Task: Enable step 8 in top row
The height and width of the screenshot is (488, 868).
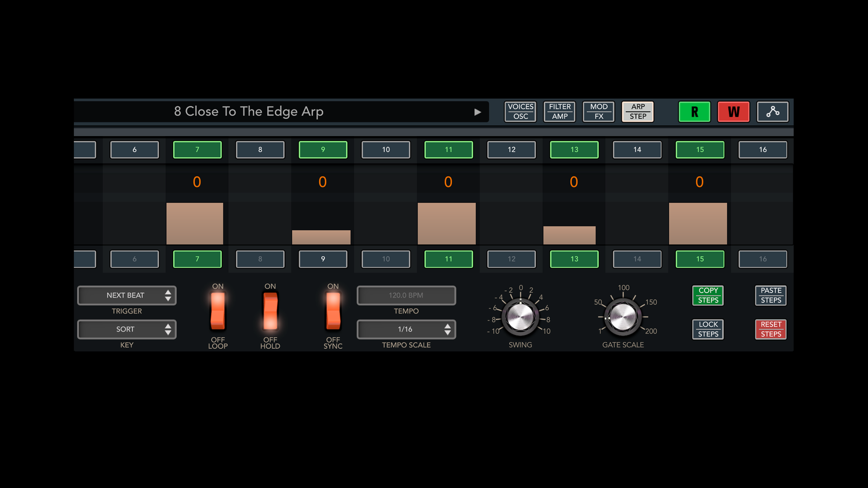Action: coord(260,150)
